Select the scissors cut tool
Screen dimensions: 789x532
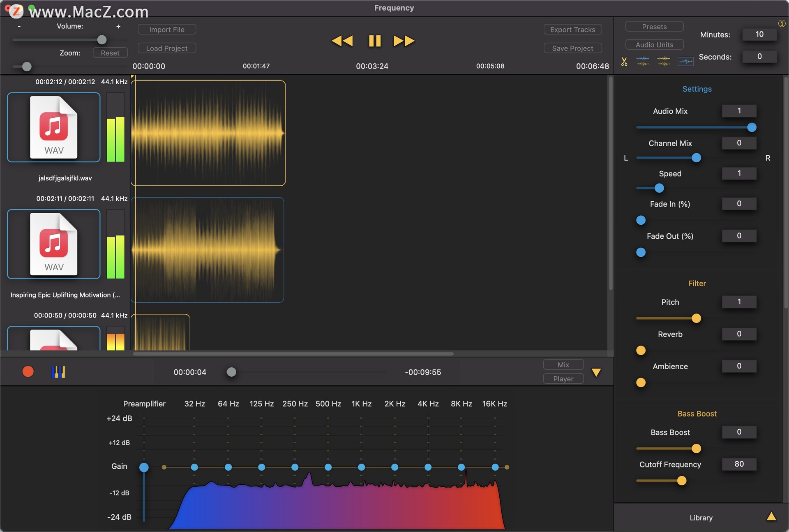(624, 62)
